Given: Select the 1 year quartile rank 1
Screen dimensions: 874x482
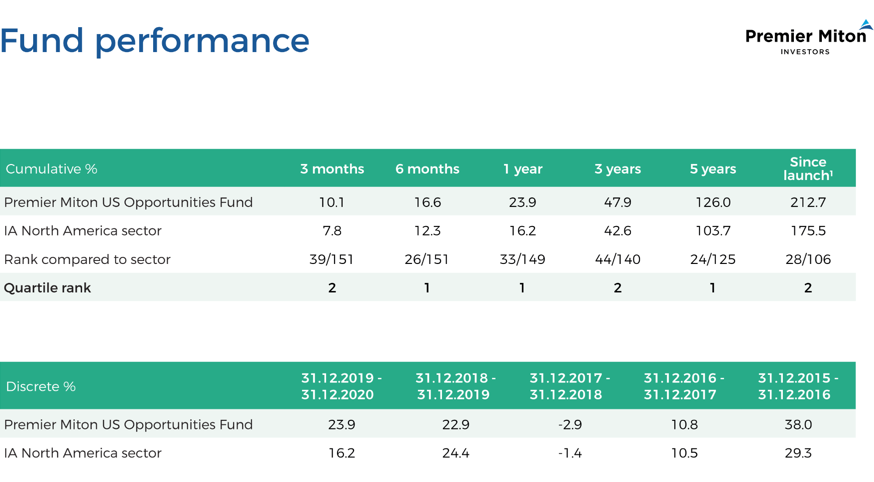Looking at the screenshot, I should point(522,288).
